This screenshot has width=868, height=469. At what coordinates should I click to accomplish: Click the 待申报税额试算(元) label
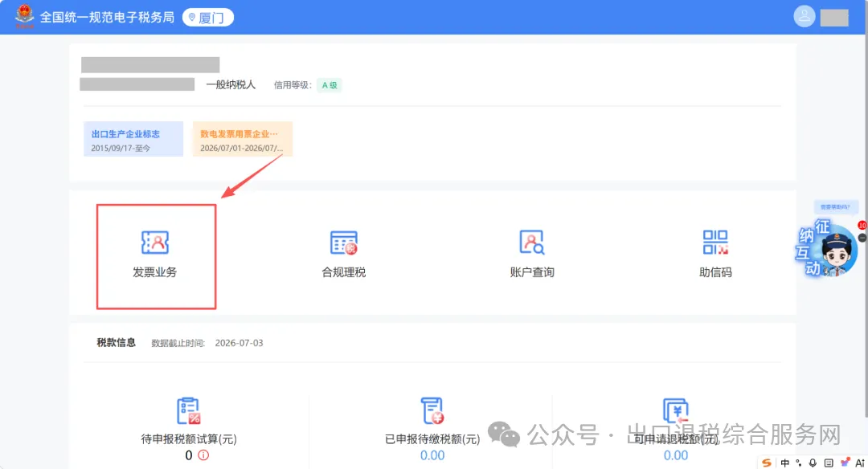(x=189, y=439)
